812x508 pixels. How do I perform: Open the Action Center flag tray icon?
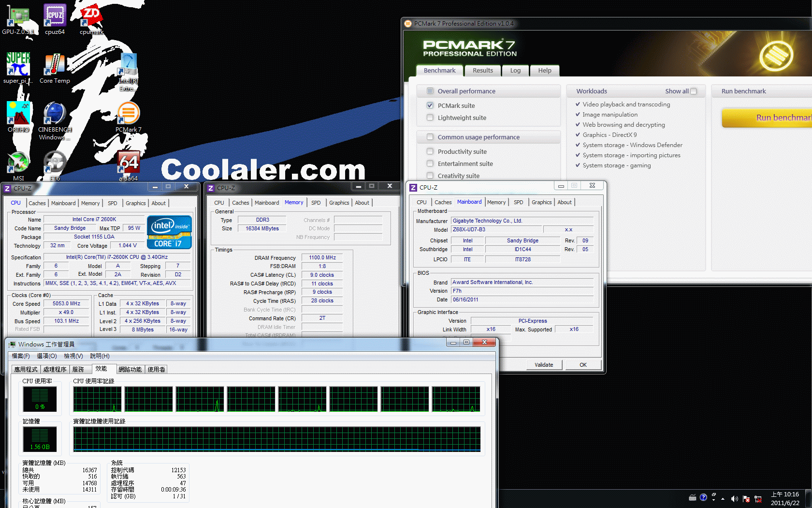[746, 498]
